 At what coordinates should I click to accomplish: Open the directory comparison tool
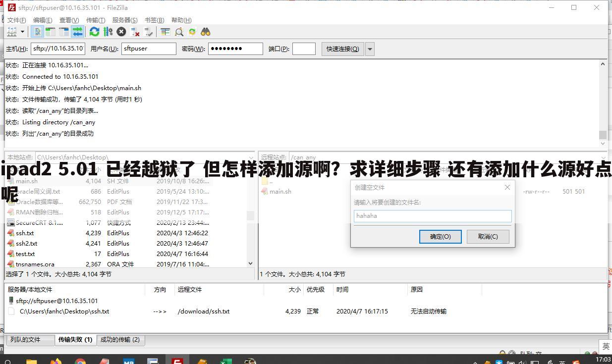click(x=179, y=31)
